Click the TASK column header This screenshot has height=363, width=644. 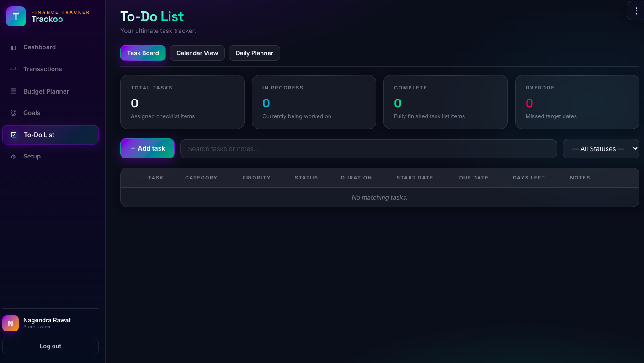tap(156, 178)
